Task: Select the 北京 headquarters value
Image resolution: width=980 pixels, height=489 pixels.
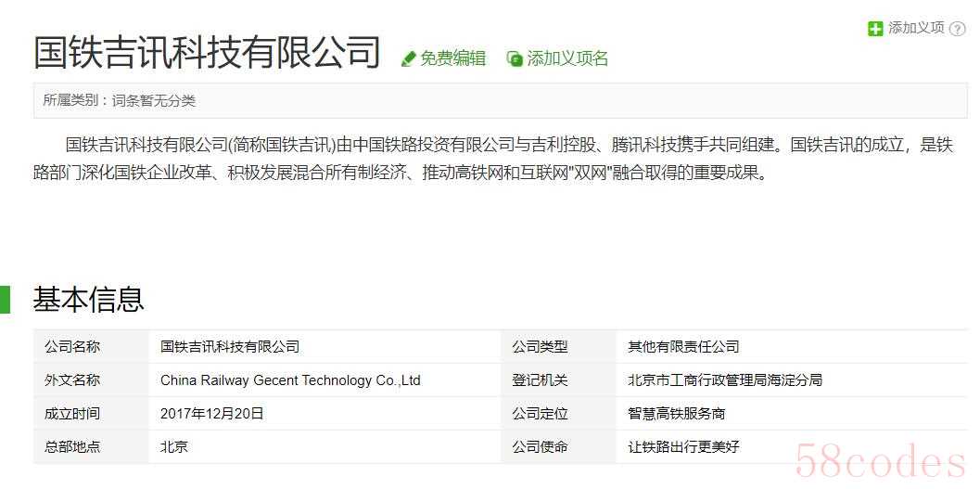Action: tap(174, 447)
